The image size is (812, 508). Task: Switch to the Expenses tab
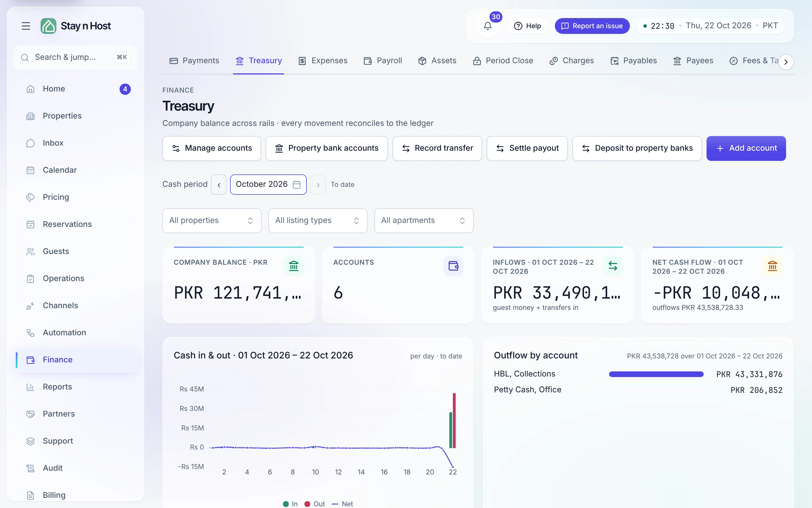coord(323,61)
